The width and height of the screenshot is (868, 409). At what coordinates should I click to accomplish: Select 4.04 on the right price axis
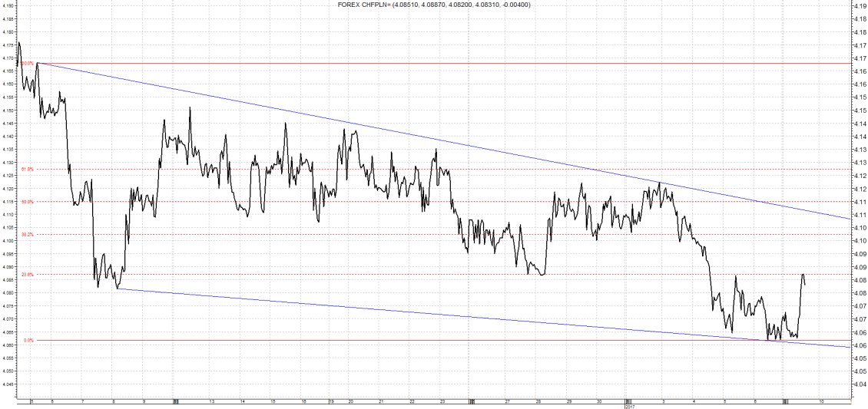coord(860,385)
